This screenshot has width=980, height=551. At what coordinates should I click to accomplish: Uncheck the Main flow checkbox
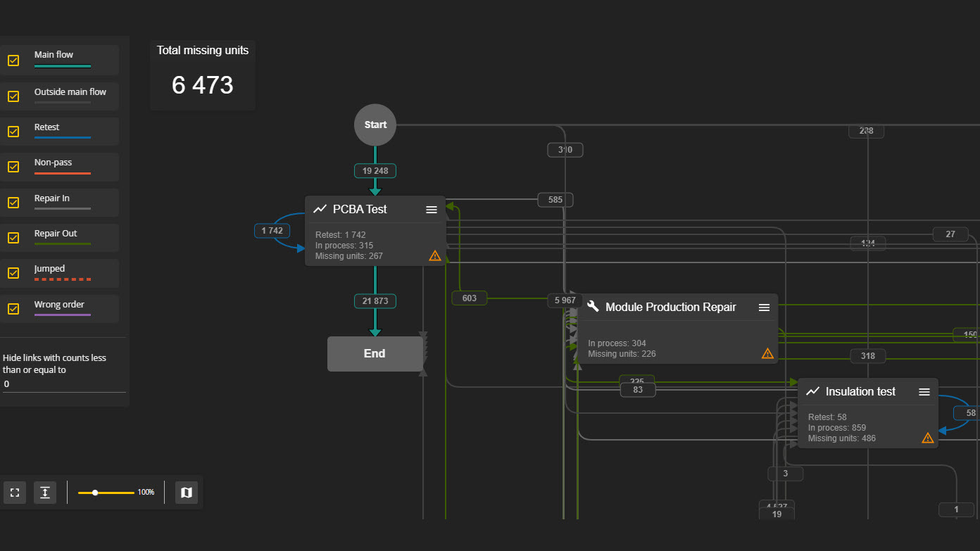(13, 61)
